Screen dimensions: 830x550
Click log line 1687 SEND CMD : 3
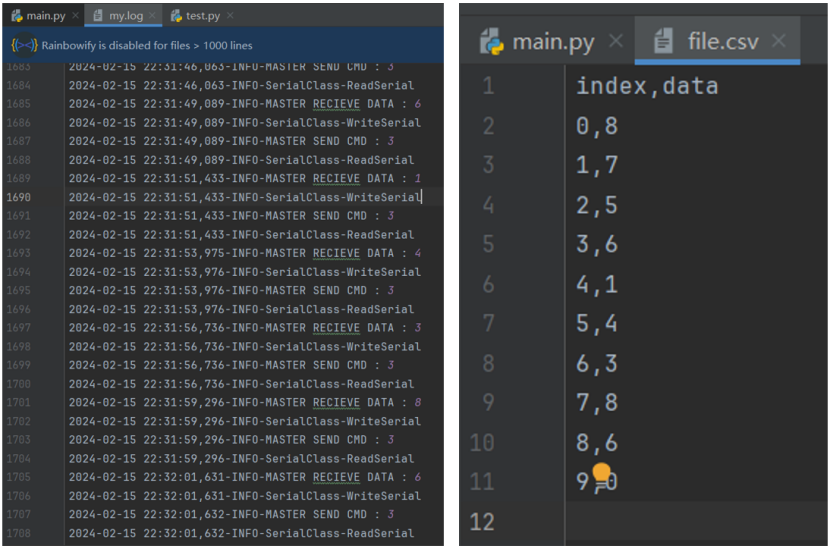click(x=231, y=141)
